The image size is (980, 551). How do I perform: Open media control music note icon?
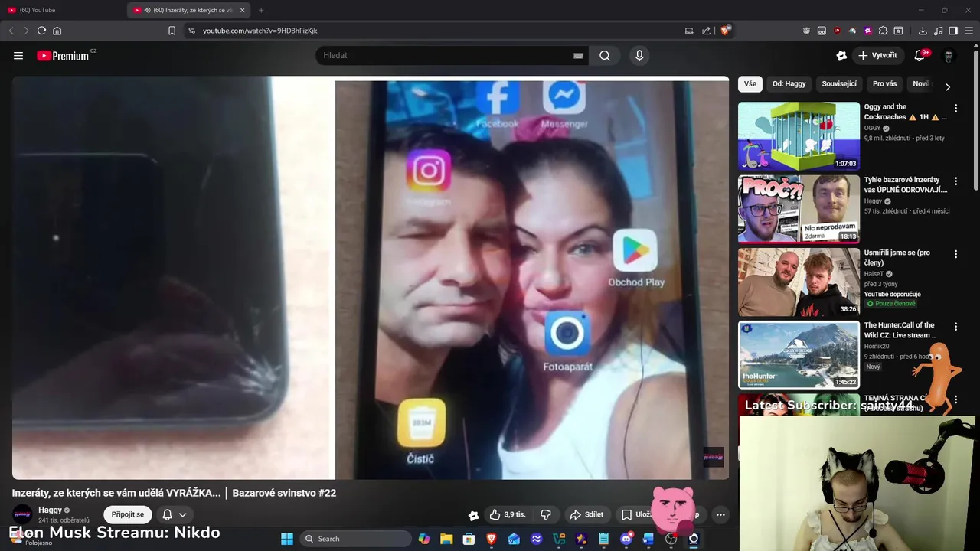938,31
